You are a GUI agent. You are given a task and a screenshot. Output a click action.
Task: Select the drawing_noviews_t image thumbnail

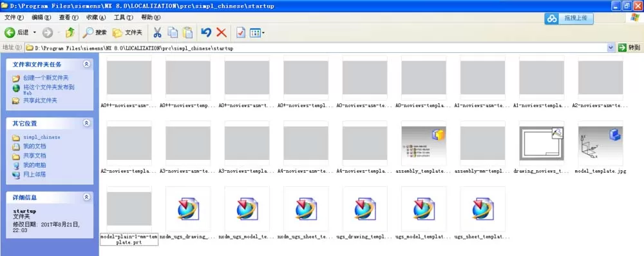pyautogui.click(x=542, y=143)
